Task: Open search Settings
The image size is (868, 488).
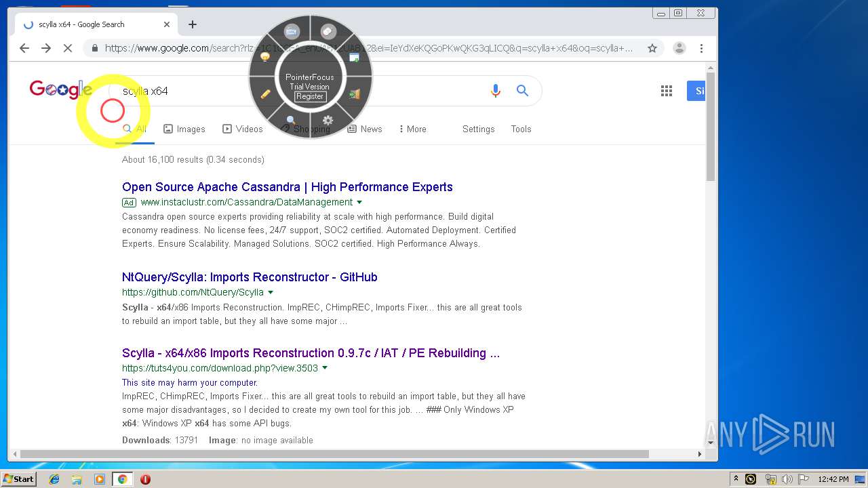Action: click(479, 129)
